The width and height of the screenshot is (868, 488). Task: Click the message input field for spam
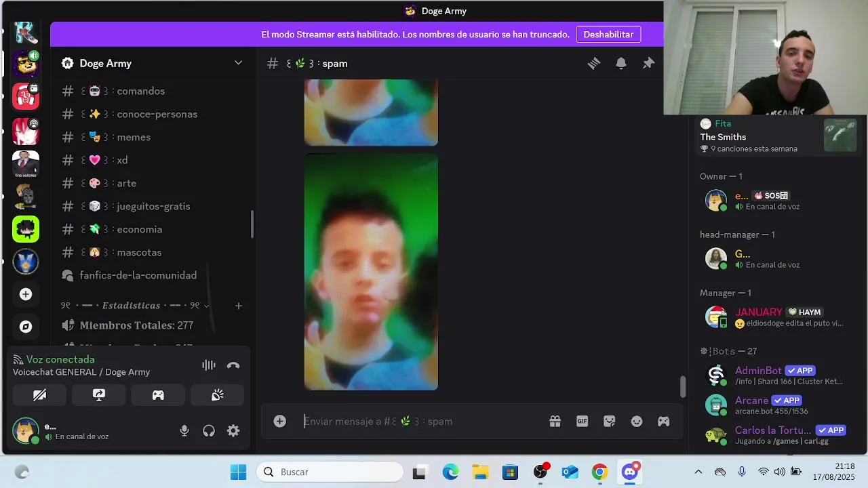[x=420, y=422]
